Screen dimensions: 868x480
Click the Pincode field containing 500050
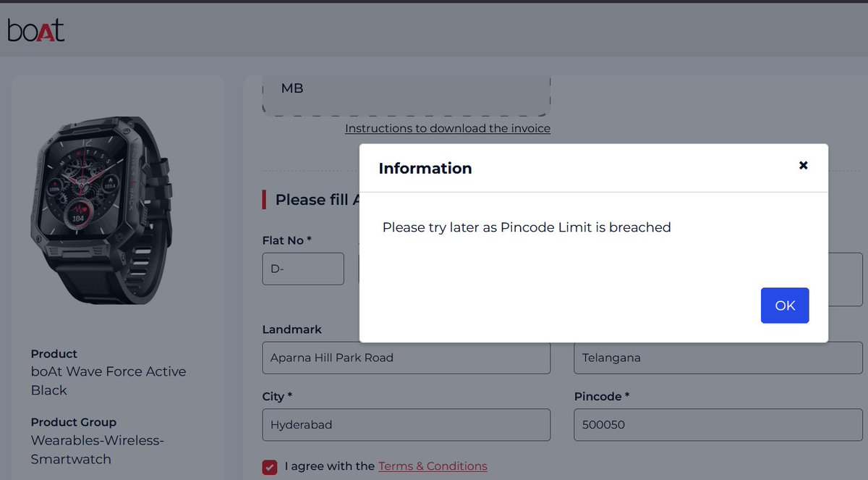tap(718, 425)
